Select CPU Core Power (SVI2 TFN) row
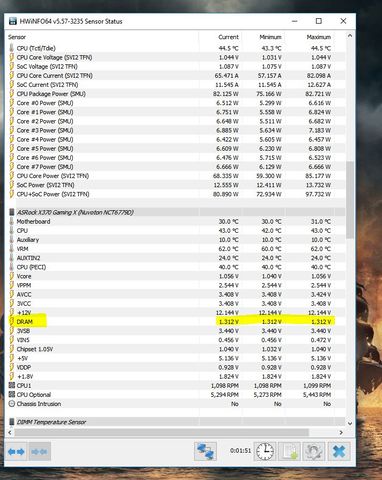 176,176
